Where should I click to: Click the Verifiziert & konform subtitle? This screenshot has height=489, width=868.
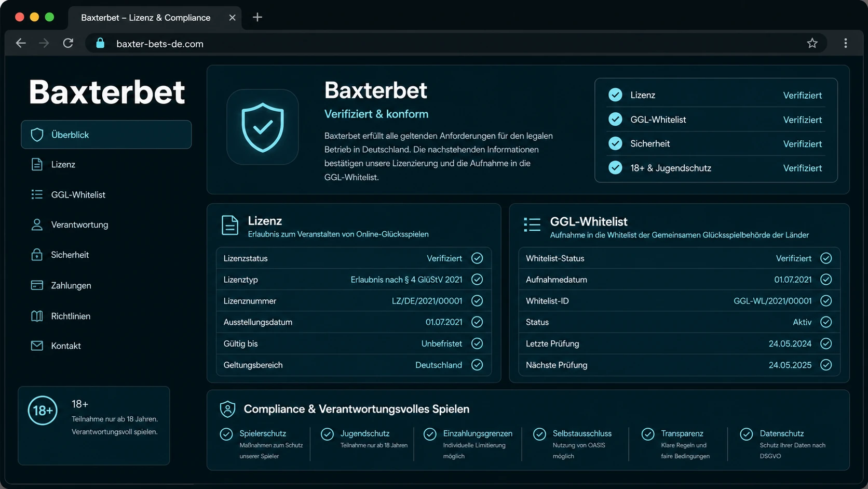(x=376, y=114)
